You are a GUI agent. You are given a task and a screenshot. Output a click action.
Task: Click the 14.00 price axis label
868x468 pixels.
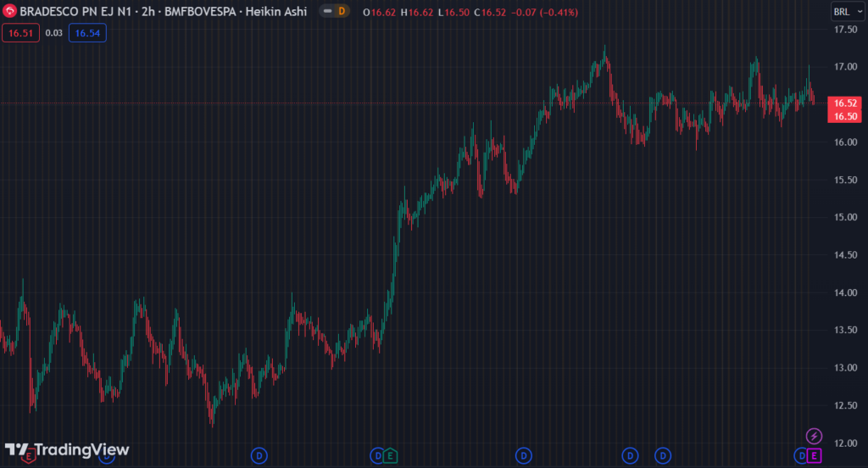pos(845,292)
